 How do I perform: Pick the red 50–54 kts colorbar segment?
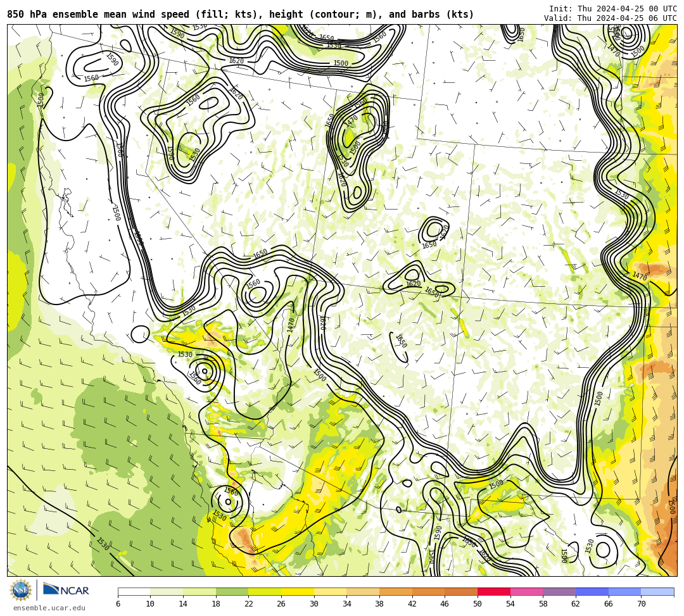(494, 591)
